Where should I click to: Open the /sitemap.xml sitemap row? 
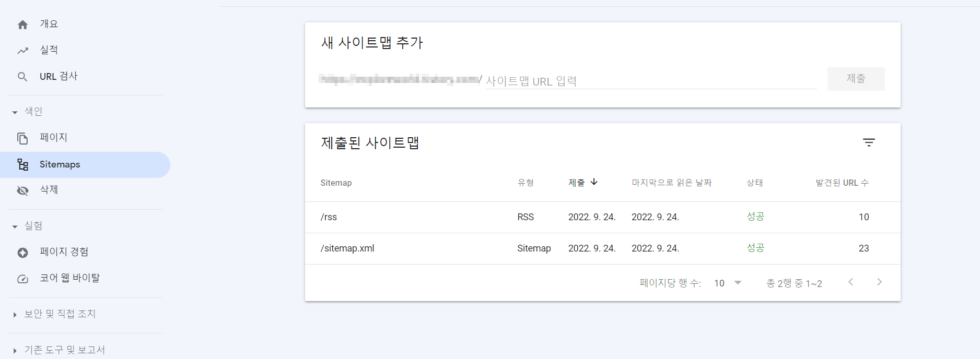(x=602, y=248)
